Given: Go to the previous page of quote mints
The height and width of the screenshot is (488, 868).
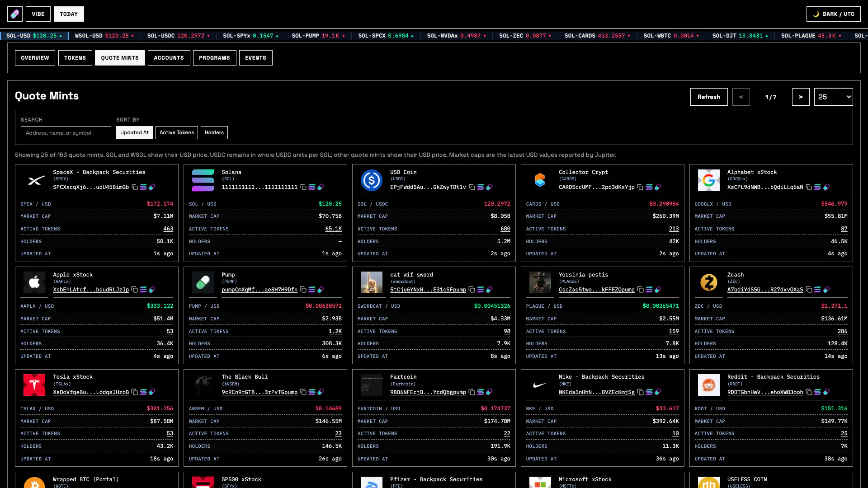Looking at the screenshot, I should [741, 97].
